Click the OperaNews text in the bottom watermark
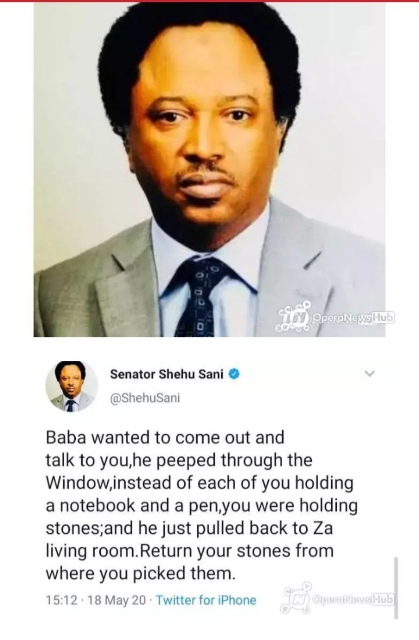Viewport: 419px width, 640px height. (343, 599)
